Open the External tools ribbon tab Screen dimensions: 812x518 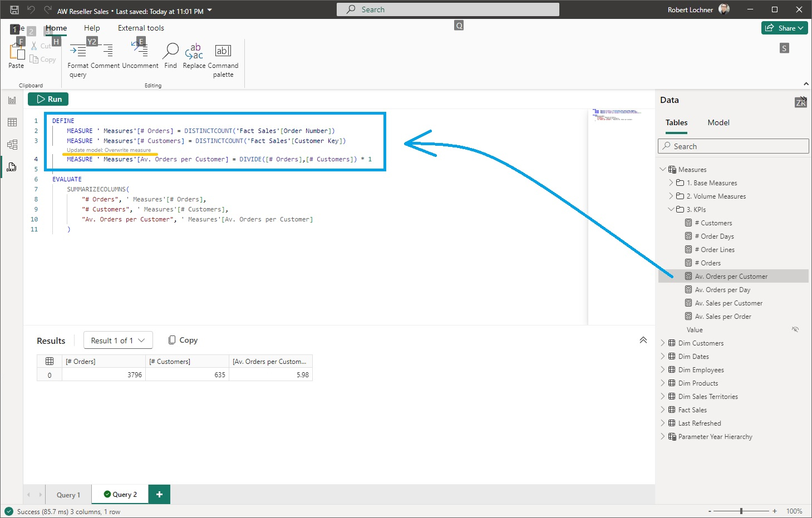tap(140, 28)
